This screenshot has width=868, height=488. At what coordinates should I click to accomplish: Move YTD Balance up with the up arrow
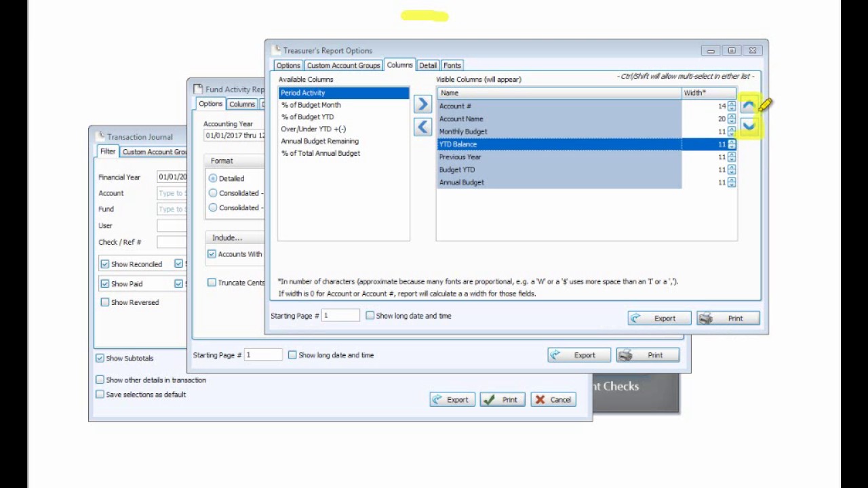(x=749, y=105)
